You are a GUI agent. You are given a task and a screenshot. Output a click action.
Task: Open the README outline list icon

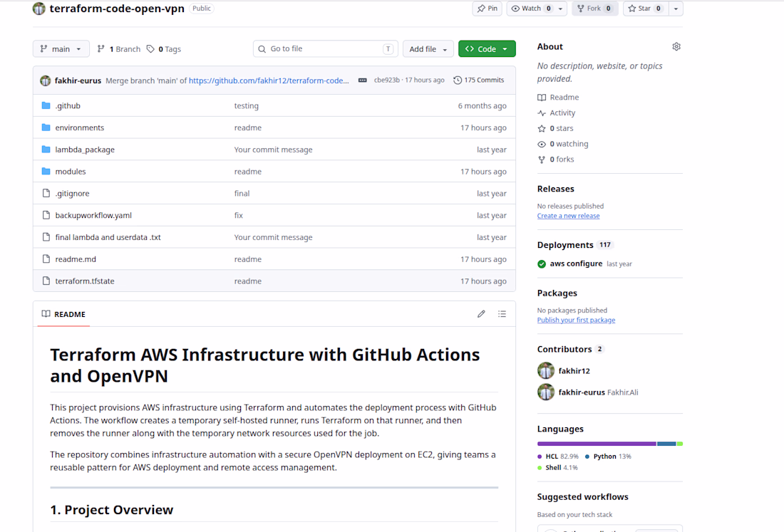click(x=502, y=313)
